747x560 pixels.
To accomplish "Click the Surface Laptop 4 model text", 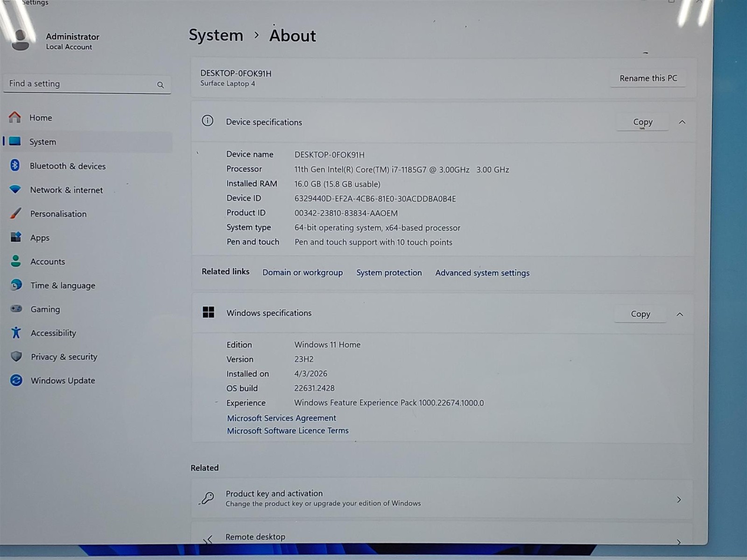I will 228,84.
